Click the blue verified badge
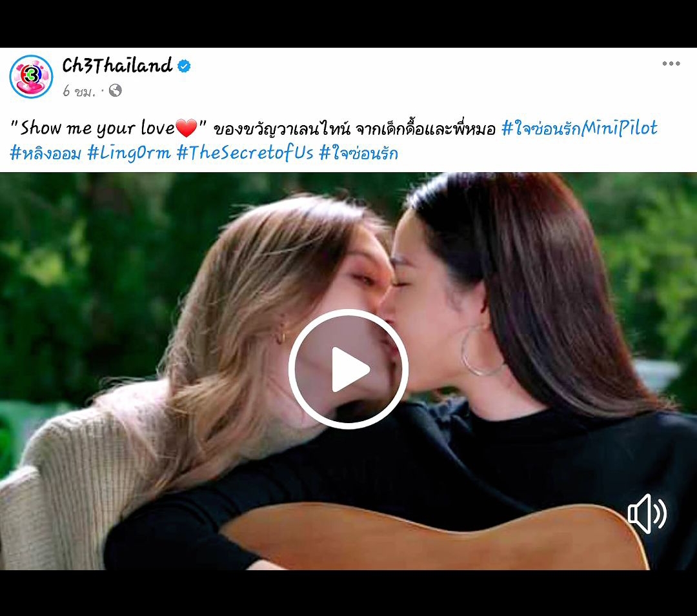The height and width of the screenshot is (616, 697). tap(184, 66)
